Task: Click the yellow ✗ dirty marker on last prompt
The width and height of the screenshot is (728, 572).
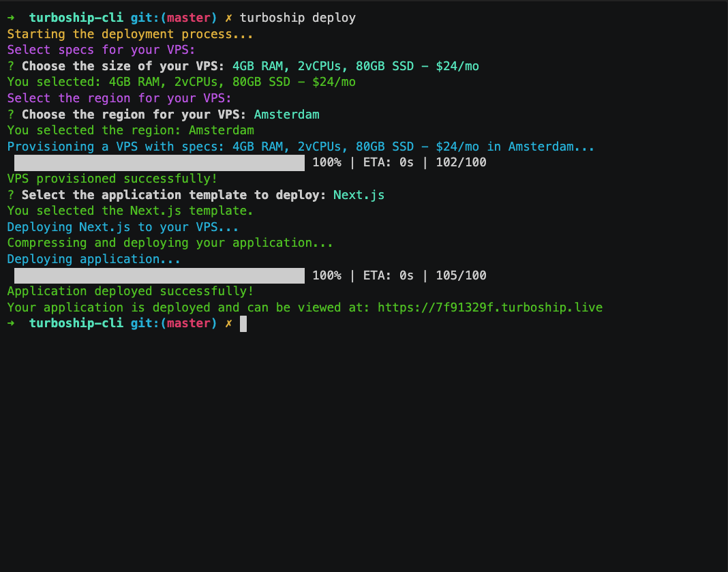Action: (228, 323)
